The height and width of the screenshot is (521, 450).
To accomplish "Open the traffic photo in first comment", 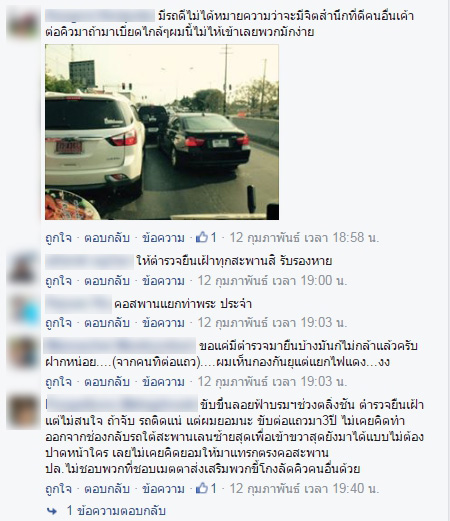I will [x=162, y=132].
